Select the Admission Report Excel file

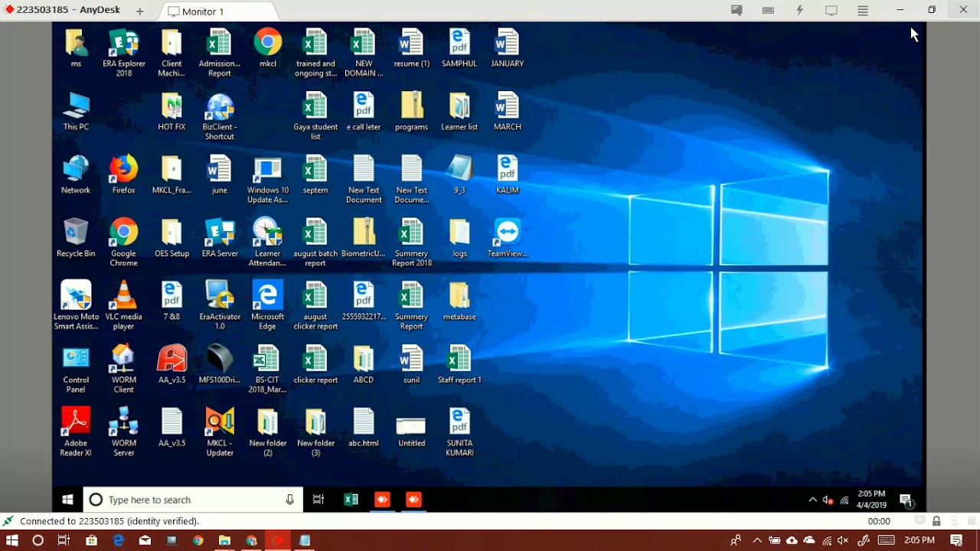[220, 53]
